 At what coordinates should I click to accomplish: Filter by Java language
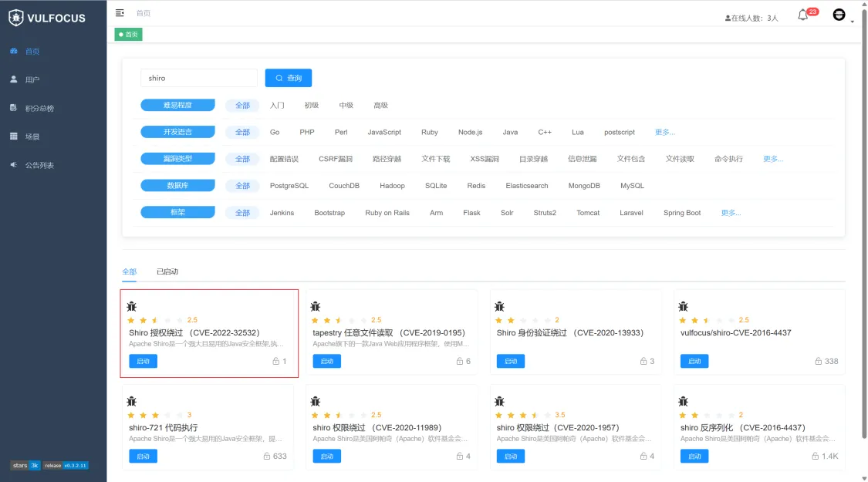coord(511,132)
